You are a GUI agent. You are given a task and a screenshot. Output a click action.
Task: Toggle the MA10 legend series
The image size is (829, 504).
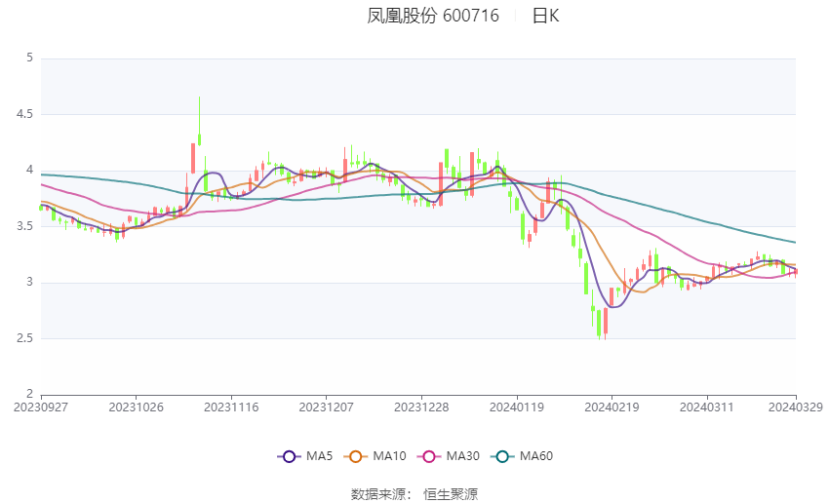click(375, 456)
